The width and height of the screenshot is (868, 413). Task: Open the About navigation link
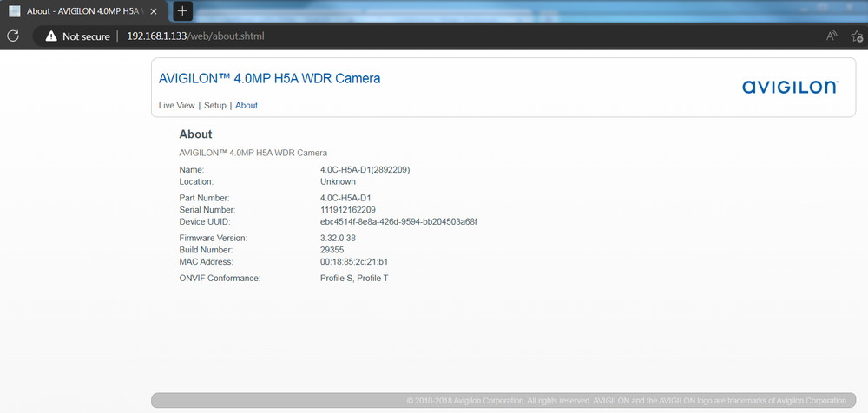pos(247,105)
